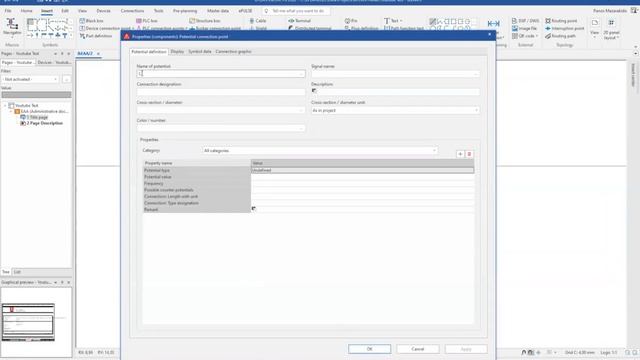
Task: Insert a Device connection point
Action: (106, 28)
